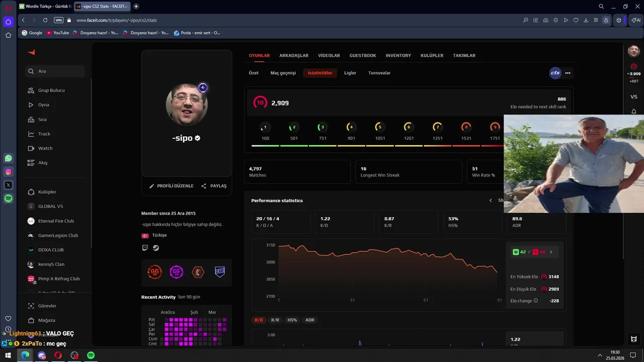This screenshot has width=644, height=362.
Task: Click the Steam icon on profile
Action: point(156,248)
